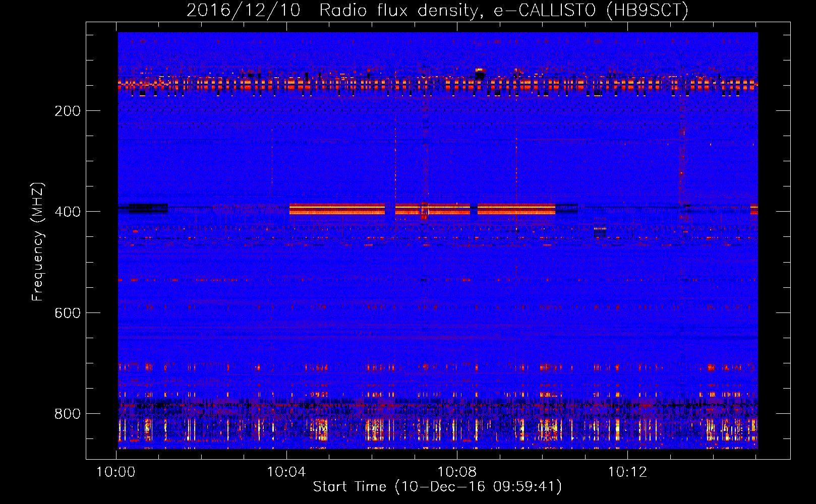Click the 10:04 time tick label

point(286,472)
